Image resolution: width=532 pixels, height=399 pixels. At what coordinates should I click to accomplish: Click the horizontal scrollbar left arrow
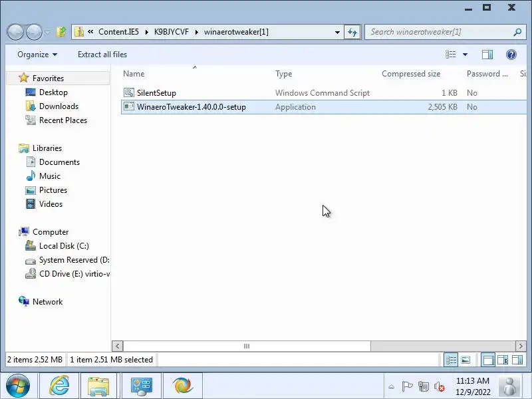(118, 346)
